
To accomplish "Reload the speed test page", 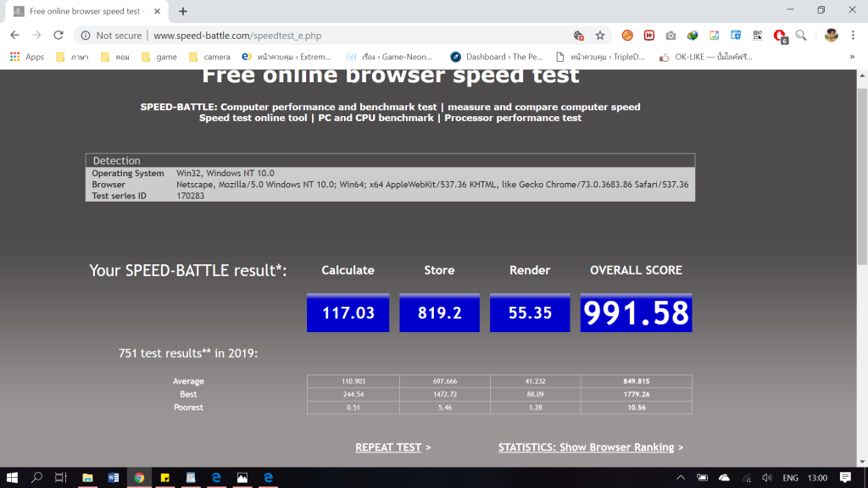I will (x=58, y=36).
